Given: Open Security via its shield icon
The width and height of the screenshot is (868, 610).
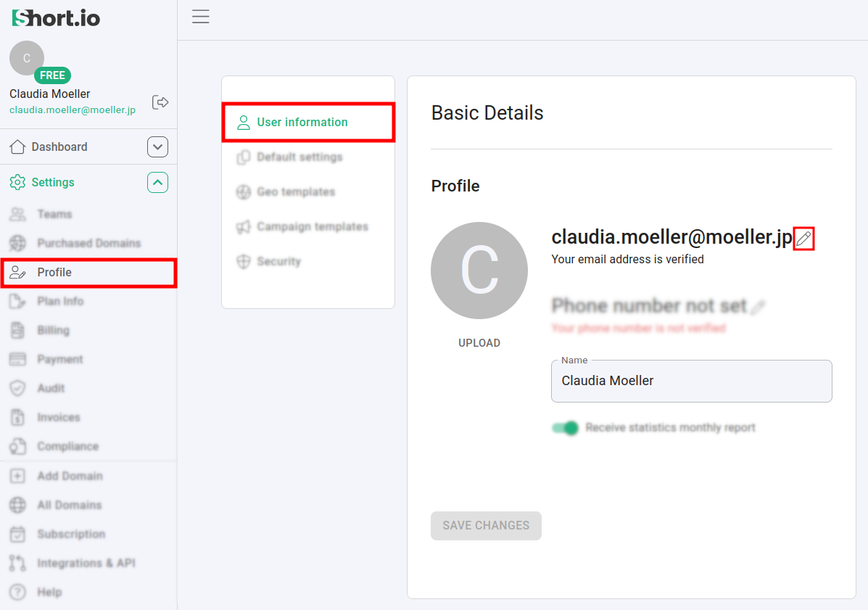Looking at the screenshot, I should (244, 262).
